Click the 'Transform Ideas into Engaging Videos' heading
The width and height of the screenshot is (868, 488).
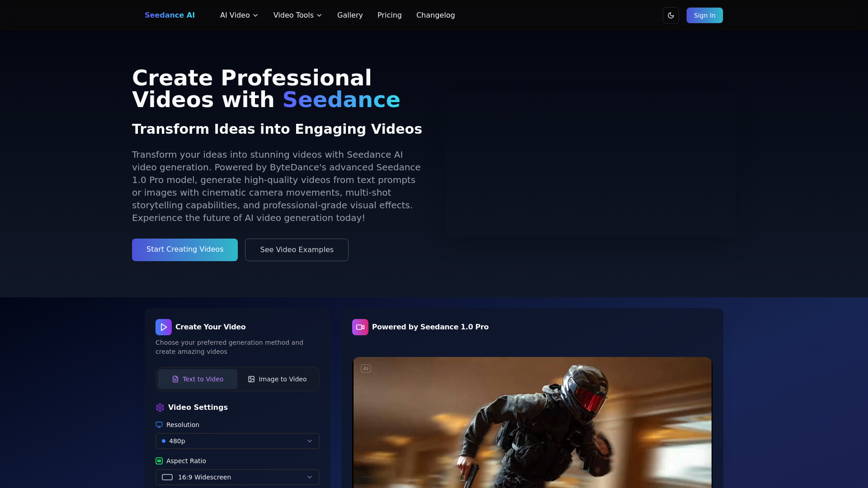coord(277,129)
